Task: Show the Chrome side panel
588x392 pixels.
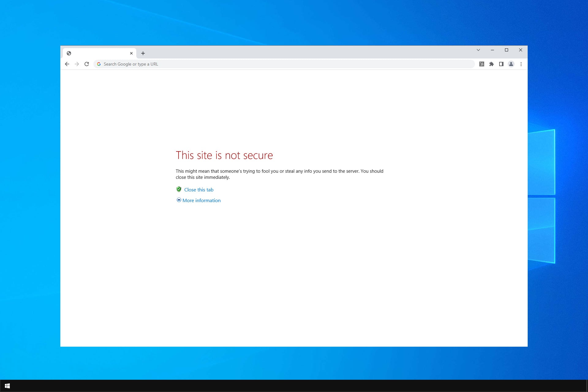Action: pos(501,64)
